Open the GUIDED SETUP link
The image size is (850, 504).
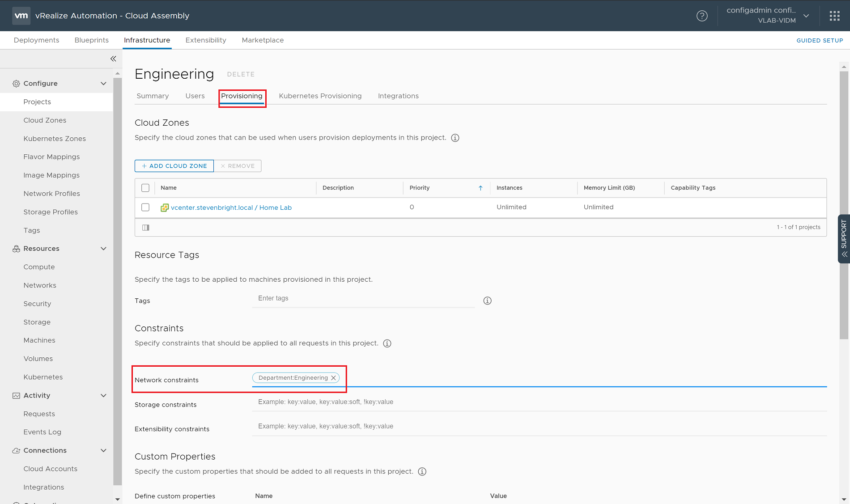tap(820, 40)
